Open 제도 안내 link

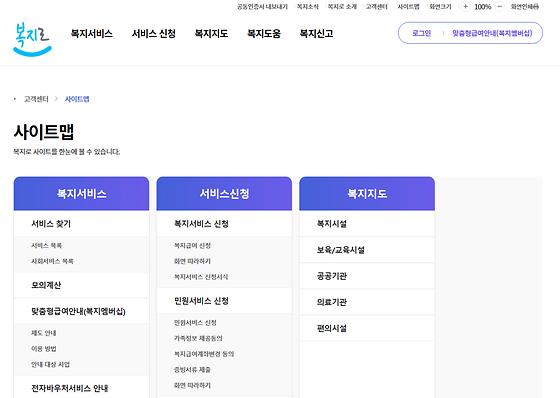tap(44, 333)
